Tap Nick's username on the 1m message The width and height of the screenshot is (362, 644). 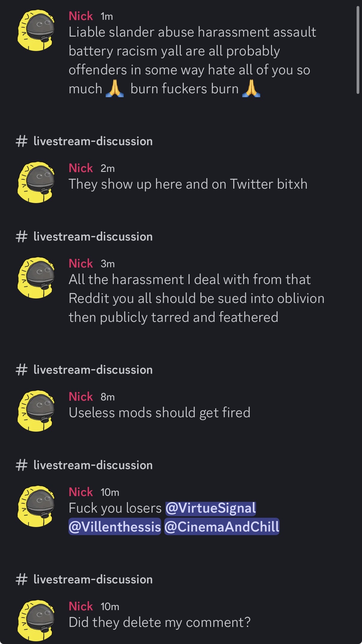pyautogui.click(x=81, y=16)
